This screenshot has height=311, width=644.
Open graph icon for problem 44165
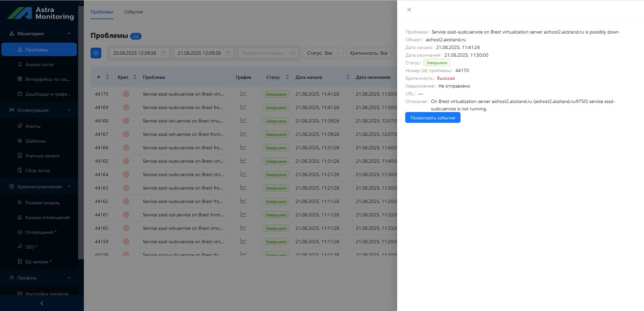click(244, 161)
